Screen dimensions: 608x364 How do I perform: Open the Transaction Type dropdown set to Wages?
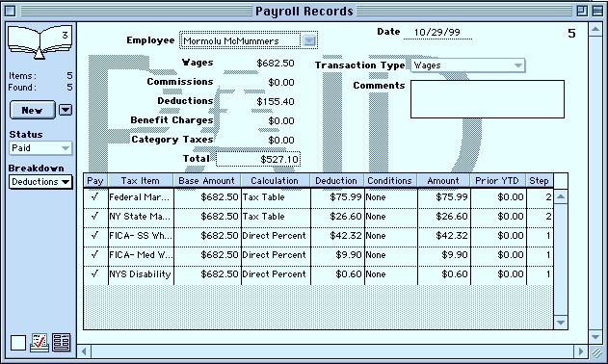[468, 65]
